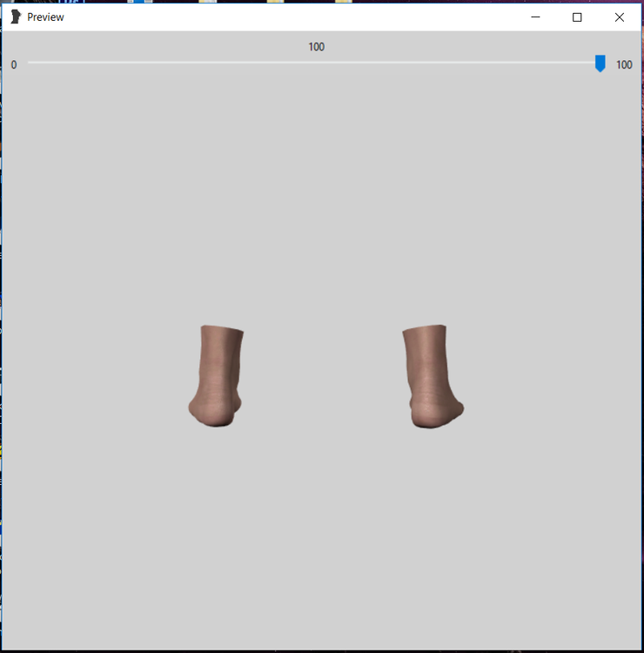
Task: Click the Preview window app icon
Action: (16, 17)
